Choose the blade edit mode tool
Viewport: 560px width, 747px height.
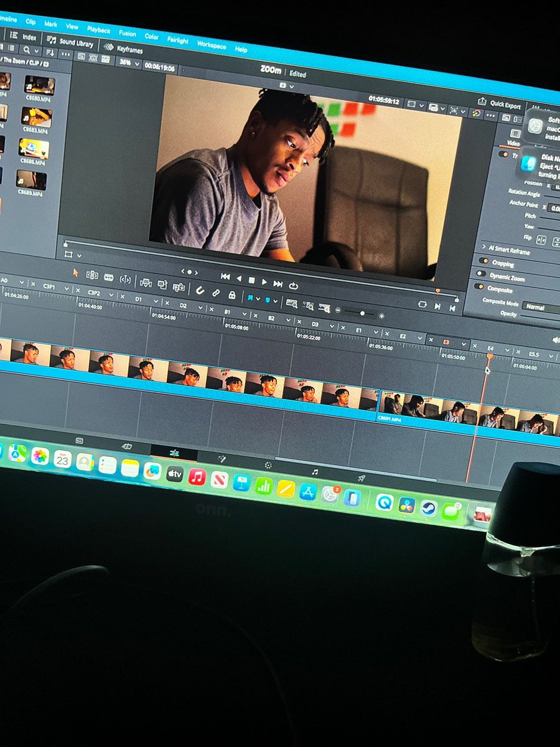(108, 277)
